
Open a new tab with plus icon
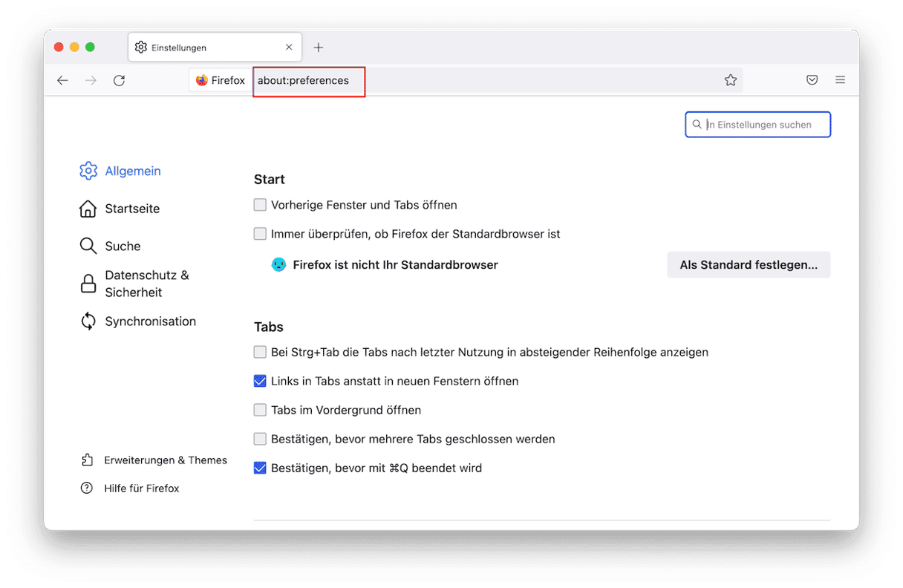point(319,48)
